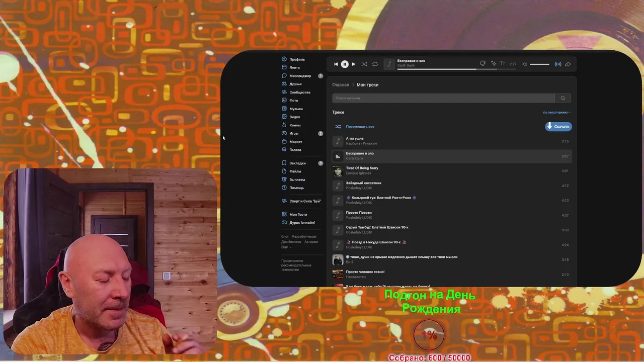This screenshot has height=362, width=644.
Task: Click the Музыка sidebar icon
Action: click(x=284, y=109)
